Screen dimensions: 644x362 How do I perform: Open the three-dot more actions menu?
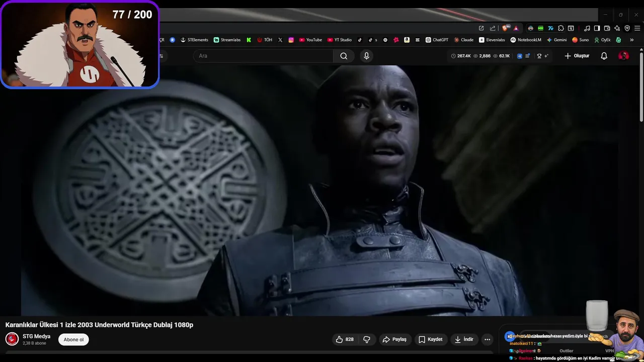tap(487, 339)
